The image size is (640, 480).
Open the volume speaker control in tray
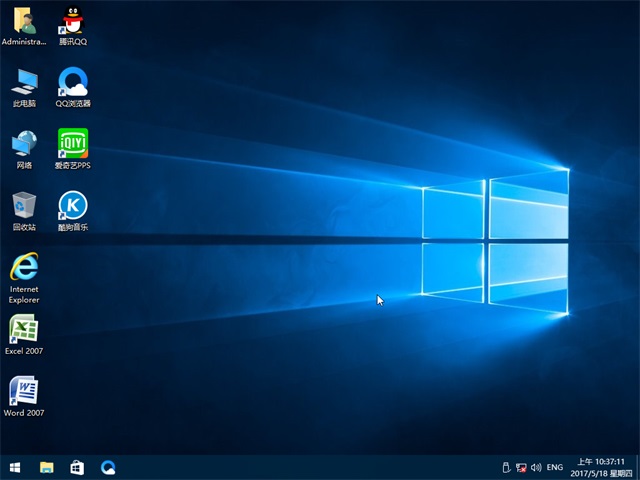click(x=536, y=467)
